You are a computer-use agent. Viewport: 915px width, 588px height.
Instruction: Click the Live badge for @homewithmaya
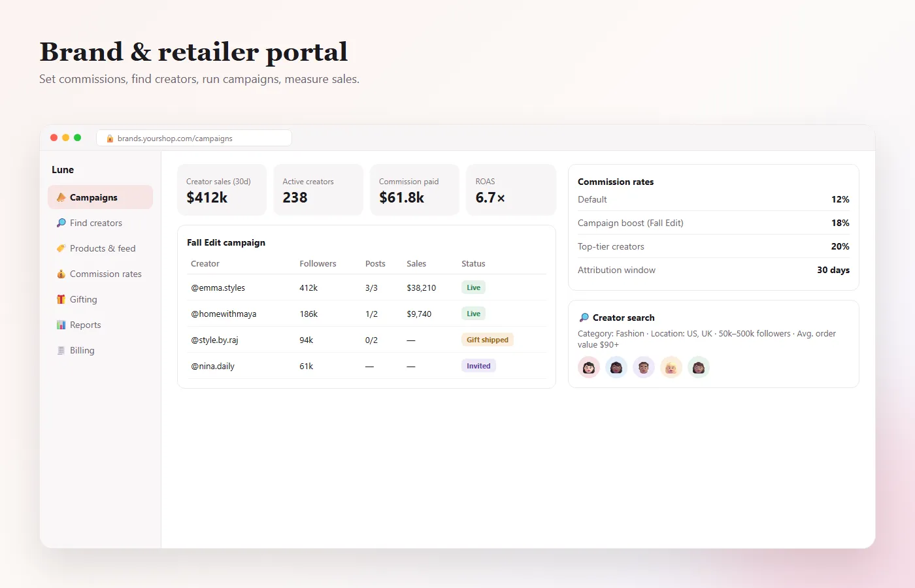(x=473, y=314)
